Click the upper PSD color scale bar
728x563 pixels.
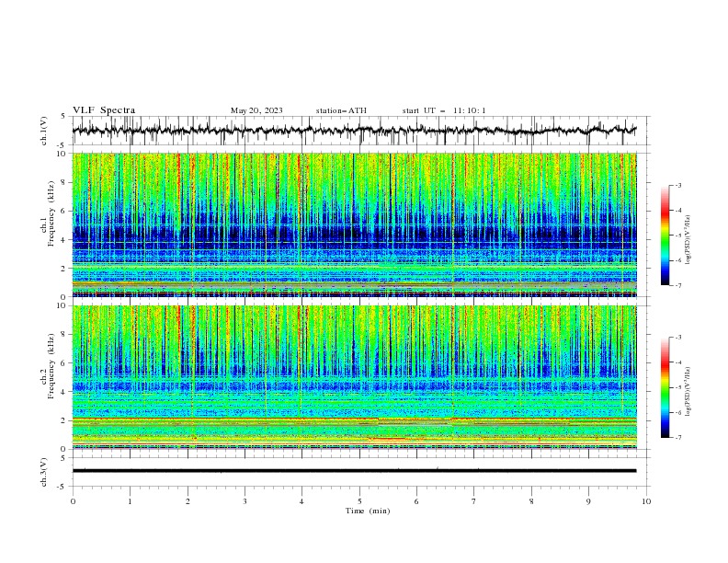(665, 236)
